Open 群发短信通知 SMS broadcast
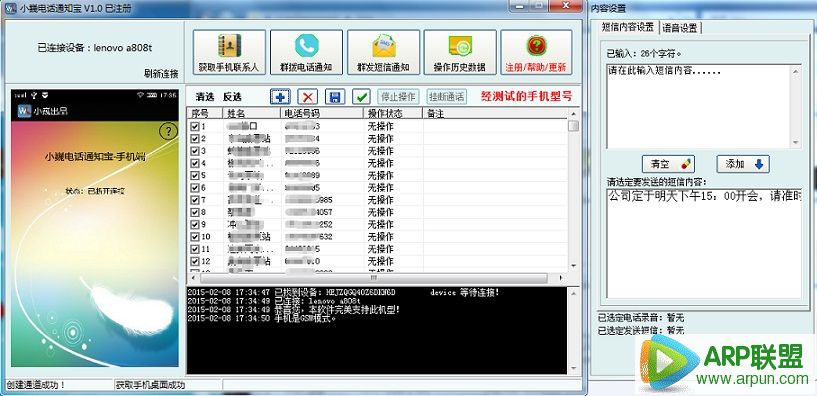 tap(383, 52)
